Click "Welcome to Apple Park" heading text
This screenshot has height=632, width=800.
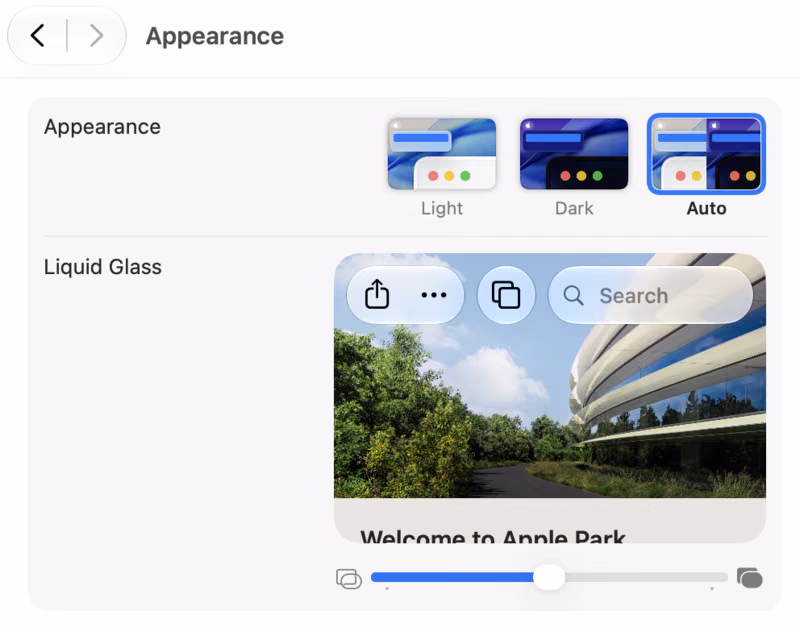(493, 536)
